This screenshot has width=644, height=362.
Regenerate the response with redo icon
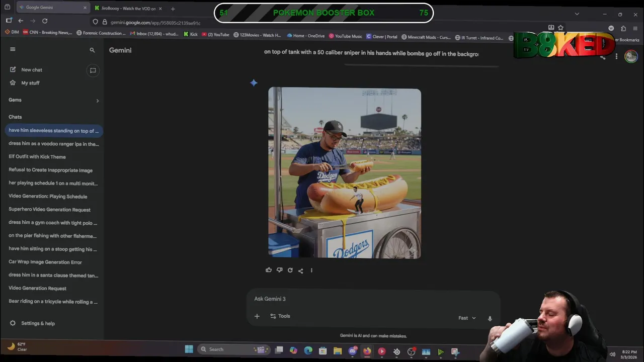tap(290, 270)
